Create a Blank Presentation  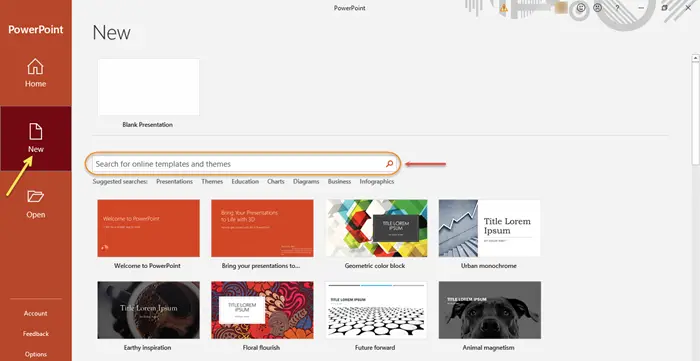pyautogui.click(x=148, y=87)
